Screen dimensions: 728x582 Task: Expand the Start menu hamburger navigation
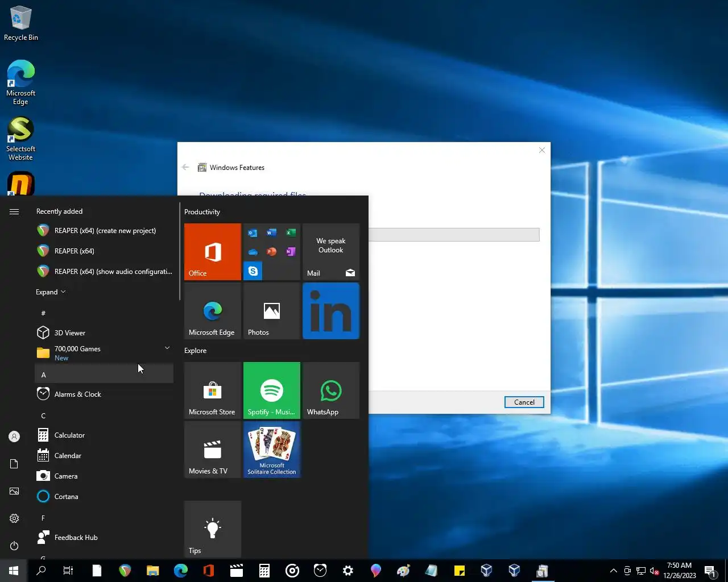14,211
